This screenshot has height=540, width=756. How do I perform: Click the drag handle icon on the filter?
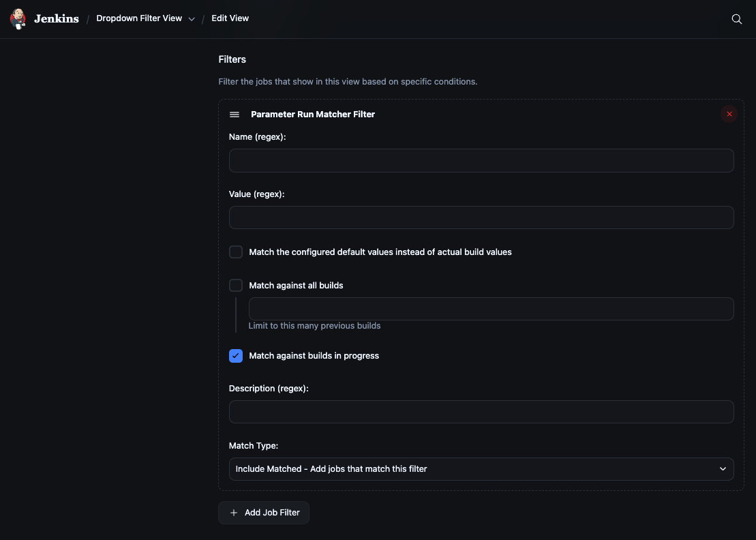[x=235, y=114]
